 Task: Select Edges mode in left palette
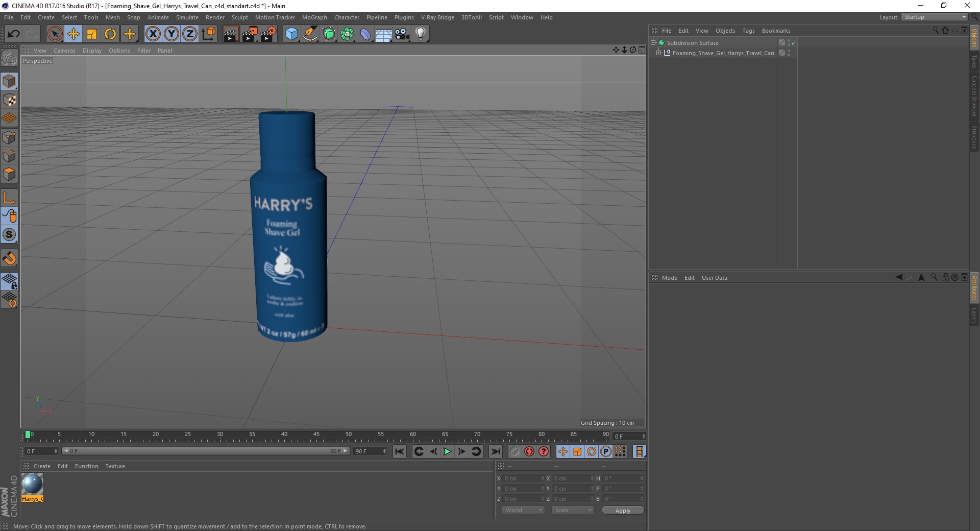click(x=9, y=156)
